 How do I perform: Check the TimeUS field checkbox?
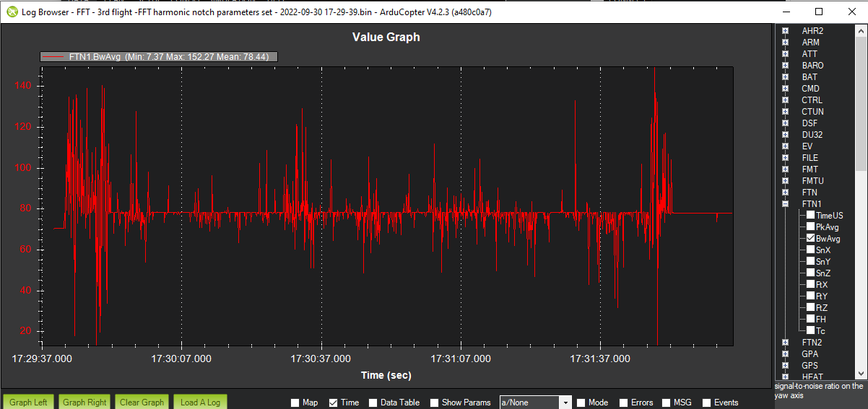click(x=811, y=215)
